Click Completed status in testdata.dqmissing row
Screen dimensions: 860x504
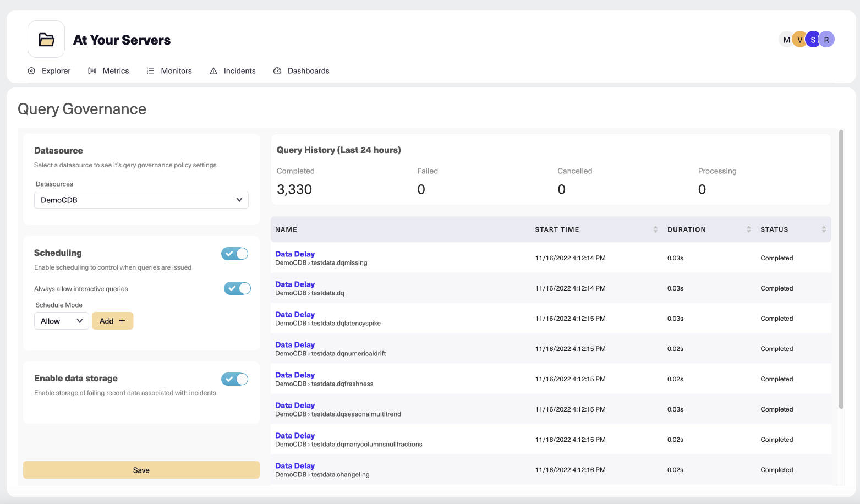(777, 258)
